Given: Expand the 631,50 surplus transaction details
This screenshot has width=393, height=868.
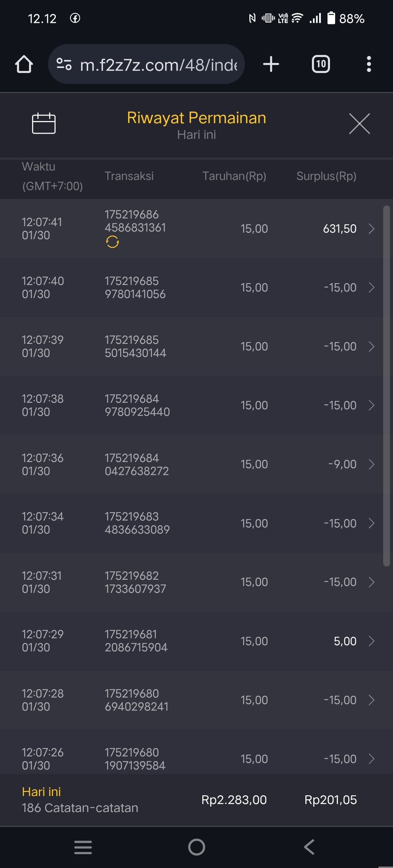Looking at the screenshot, I should click(x=371, y=229).
